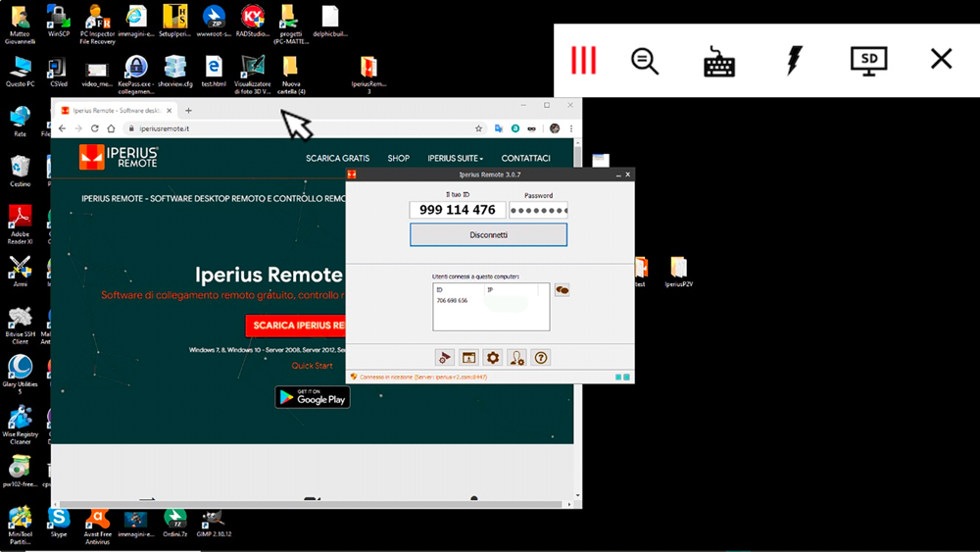Viewport: 980px width, 552px height.
Task: Click the green round extension icon in Chrome
Action: coord(515,128)
